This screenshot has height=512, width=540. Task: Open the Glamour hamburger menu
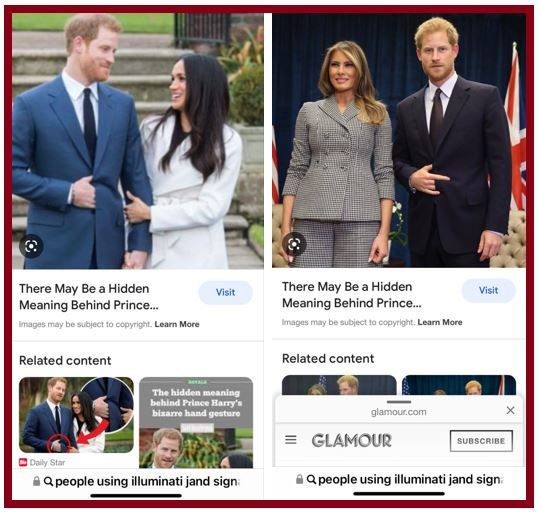tap(291, 440)
